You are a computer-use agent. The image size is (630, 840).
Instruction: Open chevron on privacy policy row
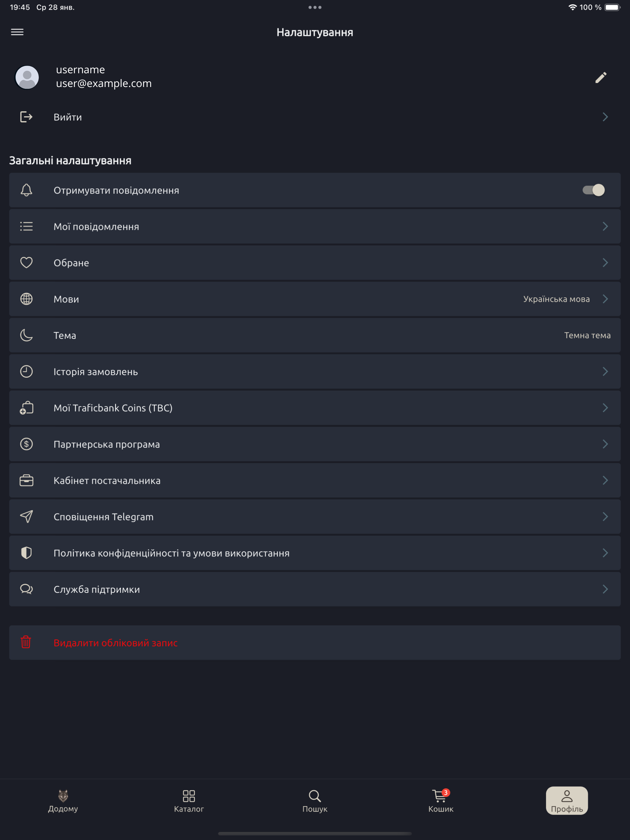coord(605,553)
